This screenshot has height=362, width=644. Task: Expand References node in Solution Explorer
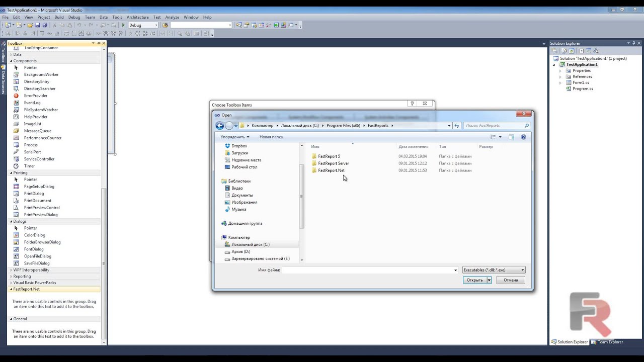[x=560, y=77]
